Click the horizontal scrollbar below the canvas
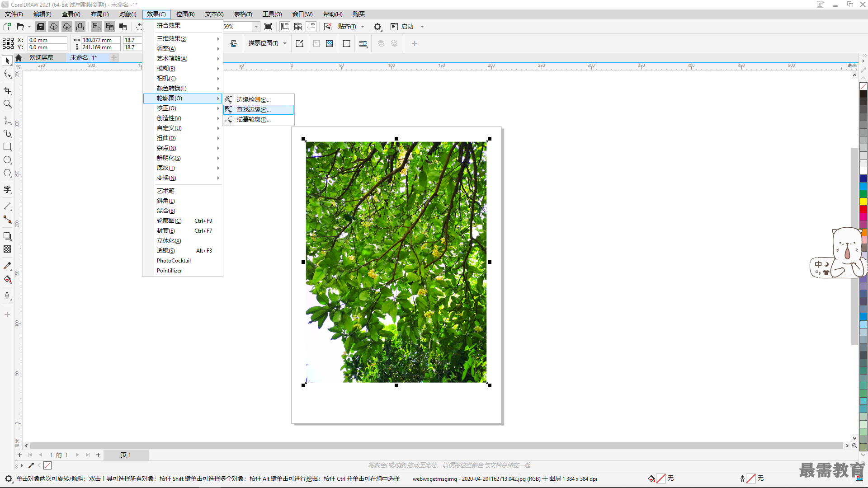 click(x=436, y=446)
